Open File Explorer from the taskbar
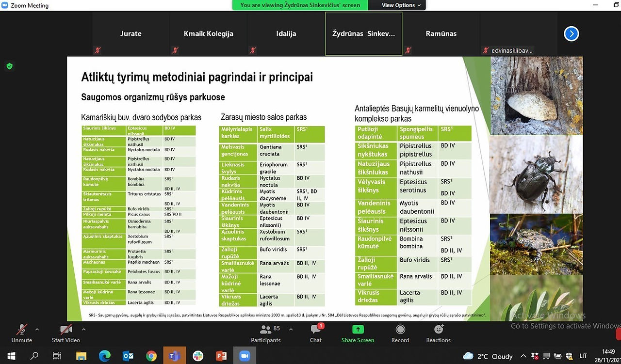621x364 pixels. pyautogui.click(x=81, y=356)
